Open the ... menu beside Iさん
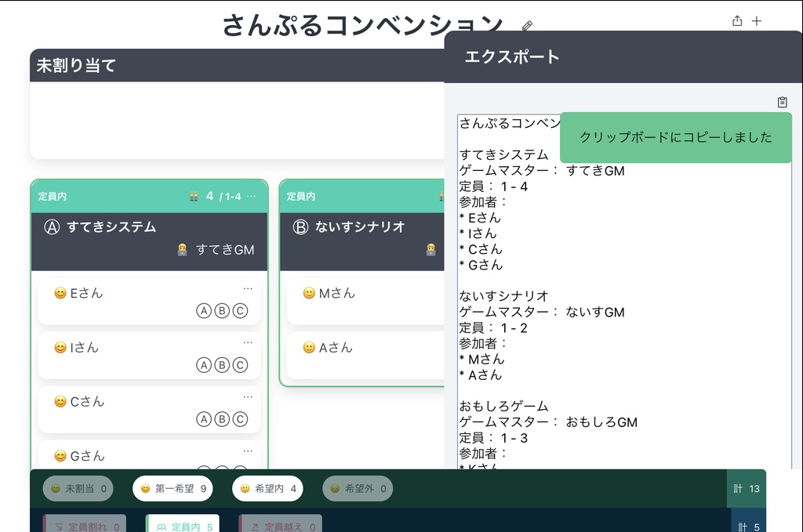Viewport: 803px width, 532px height. pyautogui.click(x=247, y=342)
